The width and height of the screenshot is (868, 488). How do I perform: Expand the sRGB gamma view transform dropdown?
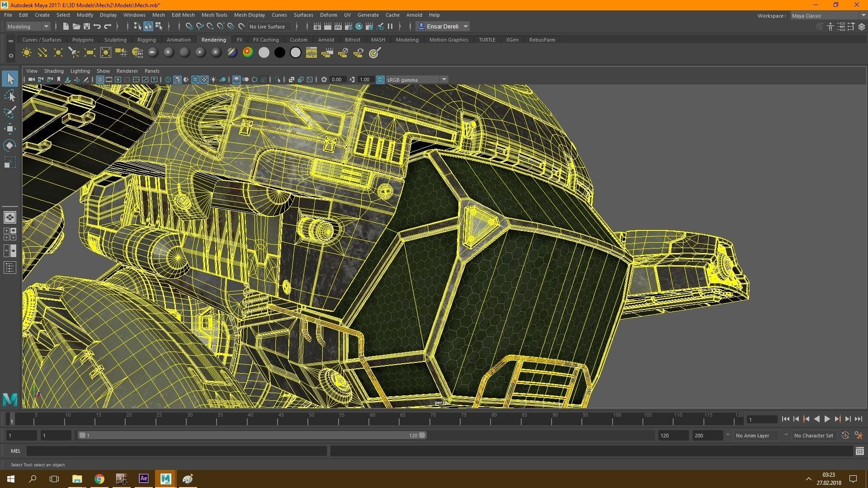click(x=444, y=80)
